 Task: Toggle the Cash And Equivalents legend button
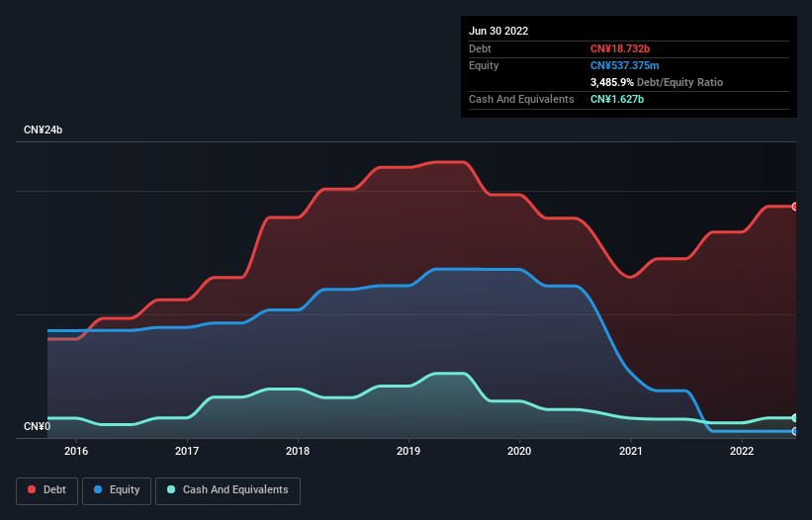coord(227,490)
